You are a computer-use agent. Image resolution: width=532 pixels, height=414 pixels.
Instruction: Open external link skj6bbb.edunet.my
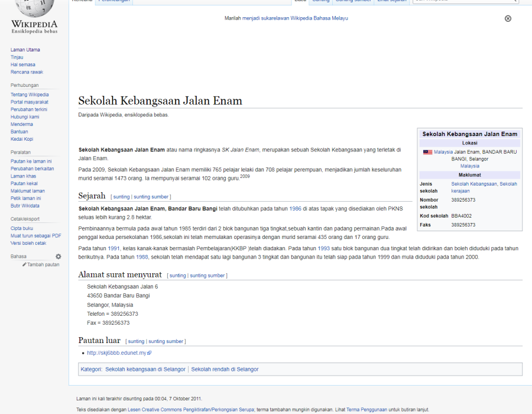click(x=119, y=353)
